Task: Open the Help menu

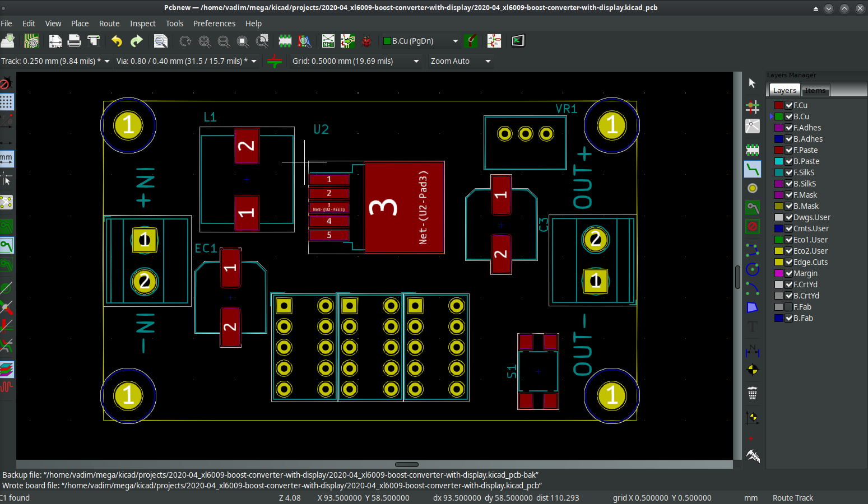Action: click(253, 24)
